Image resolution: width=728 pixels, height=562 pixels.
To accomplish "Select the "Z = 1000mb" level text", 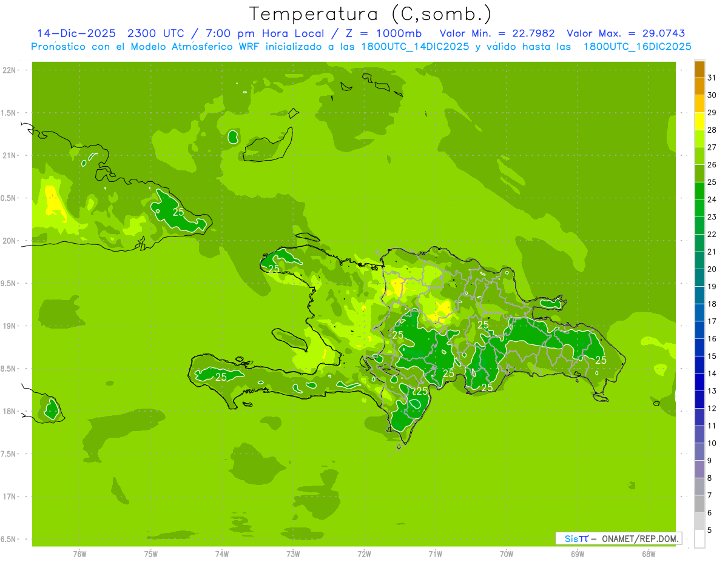I will point(383,33).
